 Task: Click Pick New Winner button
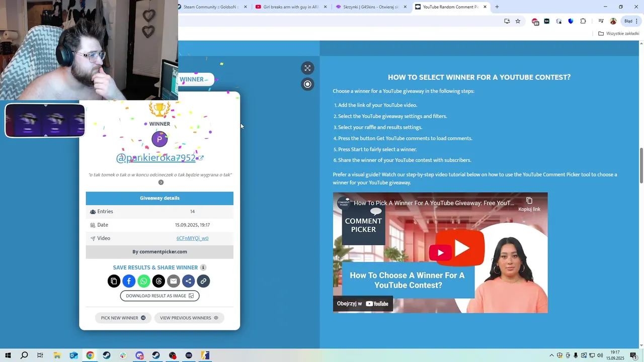[123, 318]
